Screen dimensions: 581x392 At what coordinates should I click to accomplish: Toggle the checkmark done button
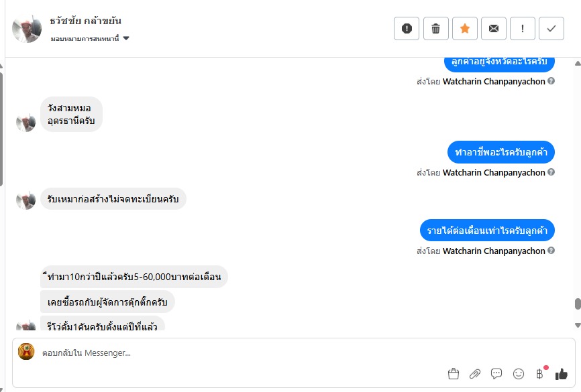[551, 28]
